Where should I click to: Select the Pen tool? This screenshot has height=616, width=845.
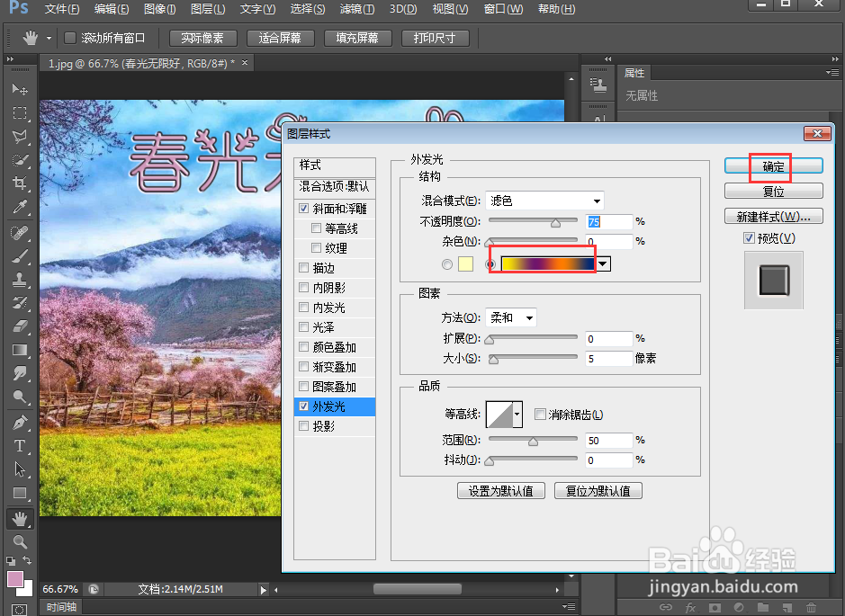coord(20,423)
